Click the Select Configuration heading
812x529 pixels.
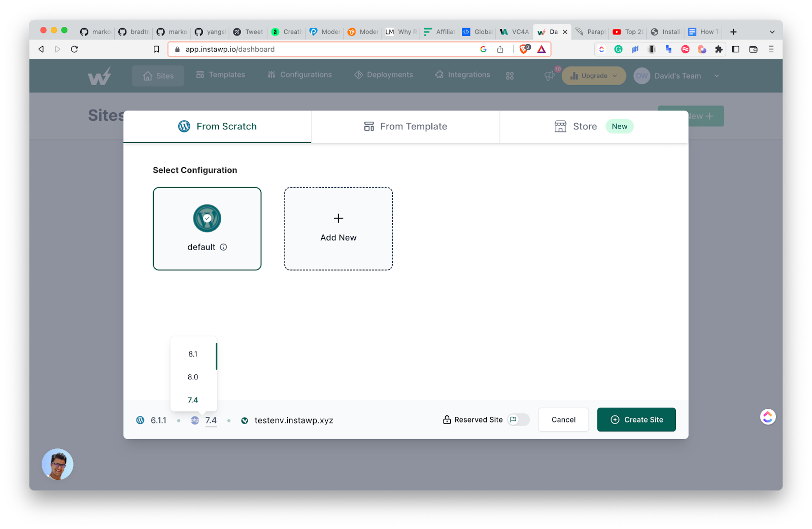pos(195,170)
